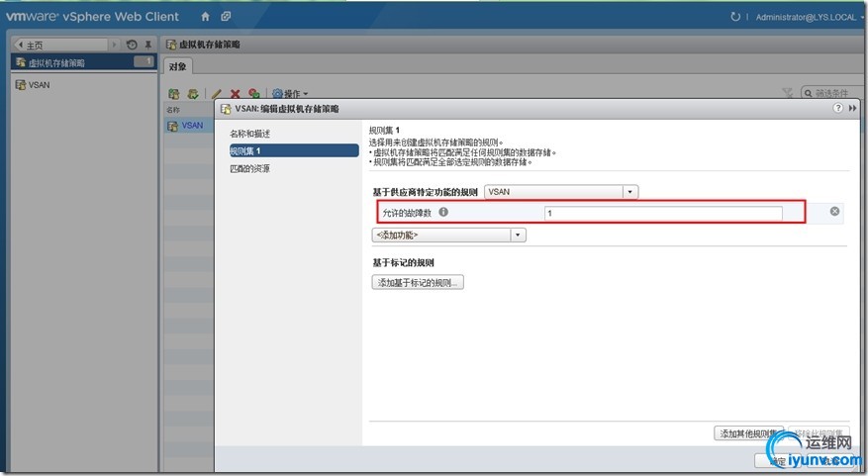
Task: Go to vSphere Web Client home
Action: click(x=206, y=17)
